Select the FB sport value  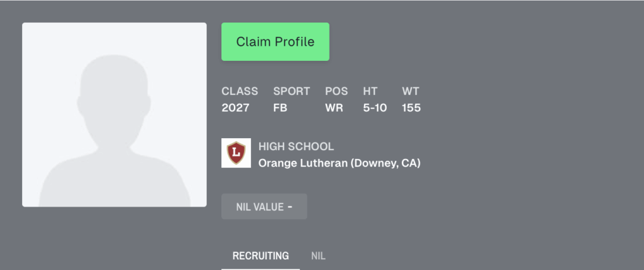[280, 108]
